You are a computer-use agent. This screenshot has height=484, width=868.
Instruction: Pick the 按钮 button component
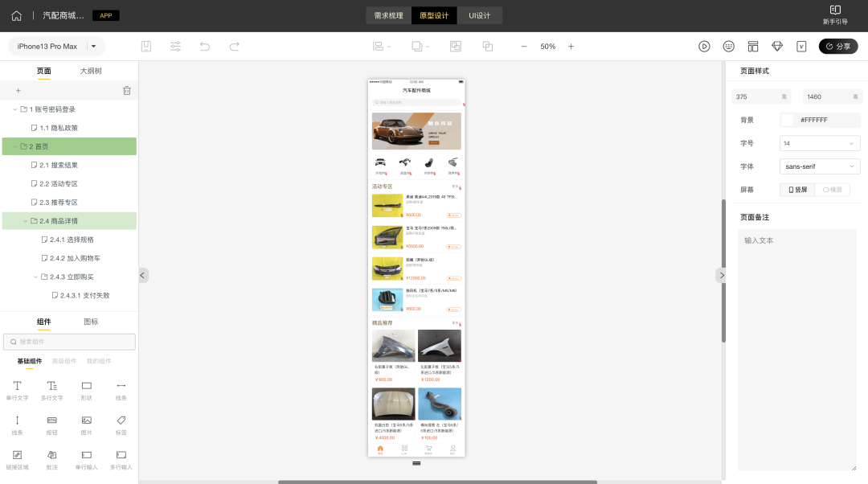(52, 425)
